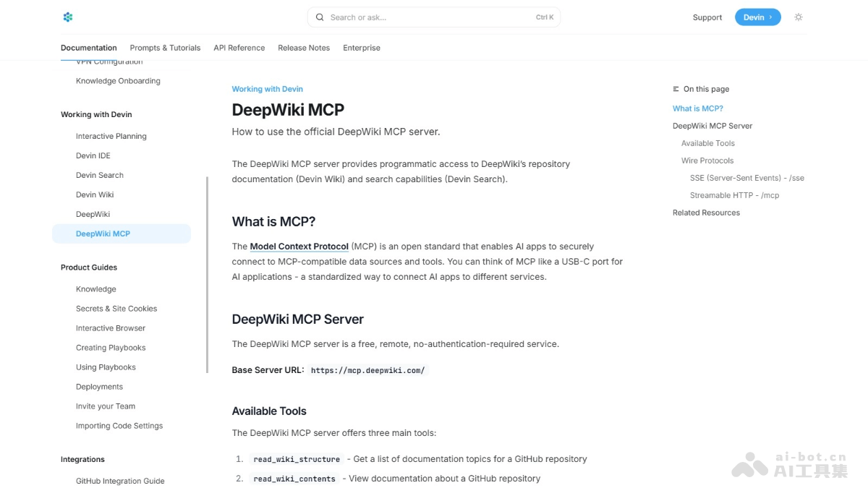Click the "On this page" outline icon

(x=676, y=89)
